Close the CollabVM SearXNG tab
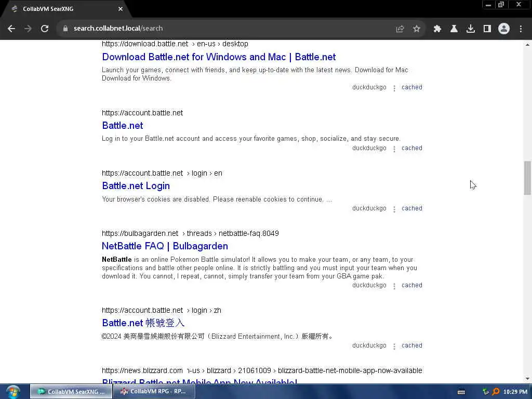 pos(121,9)
